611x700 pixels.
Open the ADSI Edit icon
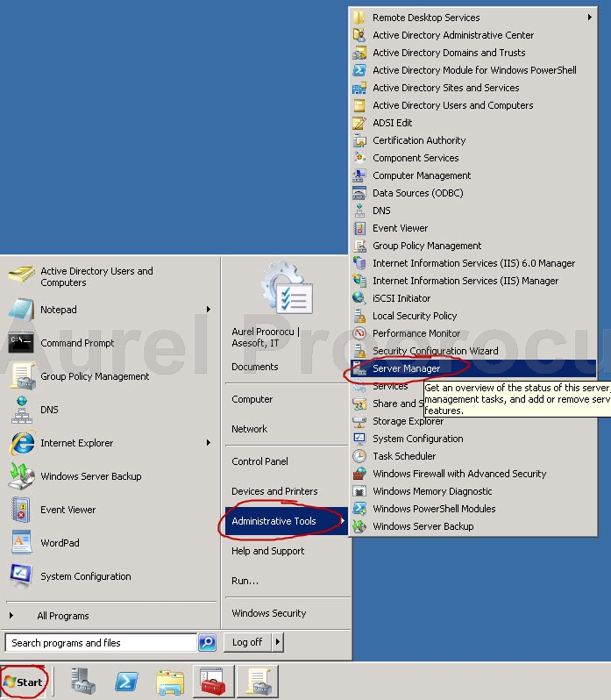[x=359, y=123]
